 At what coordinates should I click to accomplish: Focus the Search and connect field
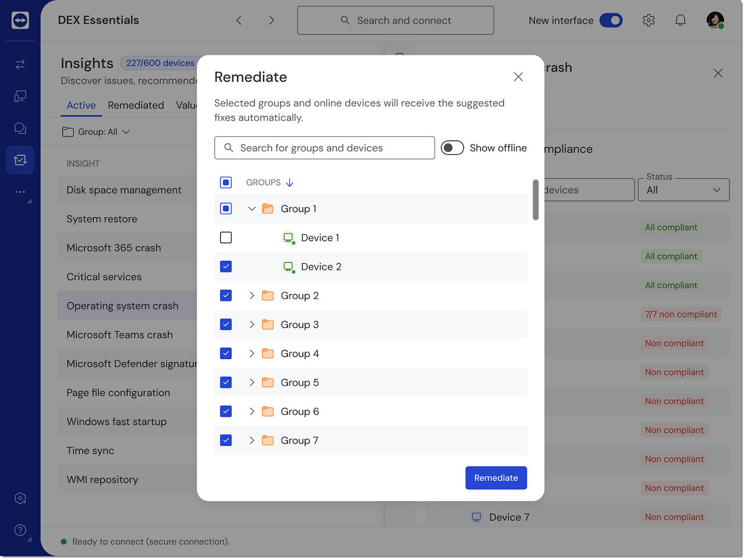[x=395, y=20]
